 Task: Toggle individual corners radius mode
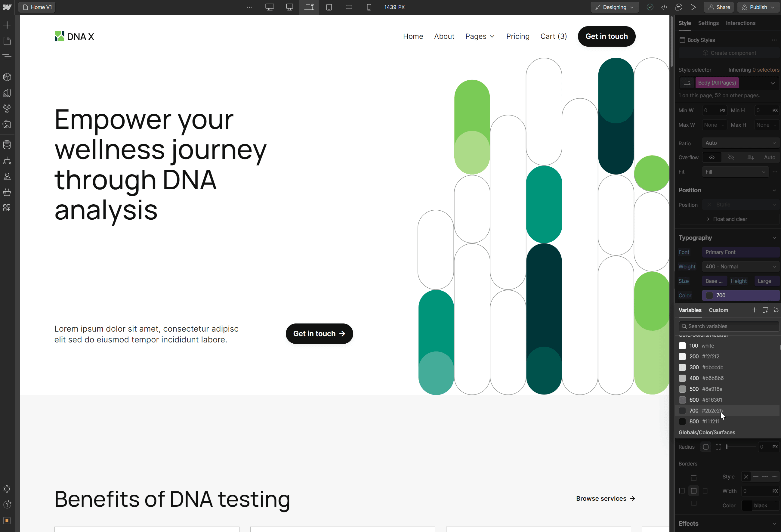point(718,447)
